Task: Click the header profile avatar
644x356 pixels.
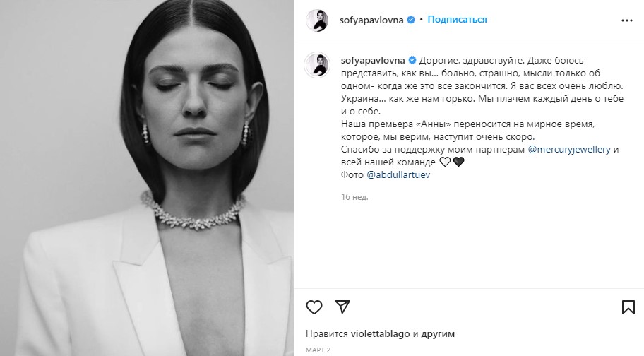Action: tap(317, 20)
